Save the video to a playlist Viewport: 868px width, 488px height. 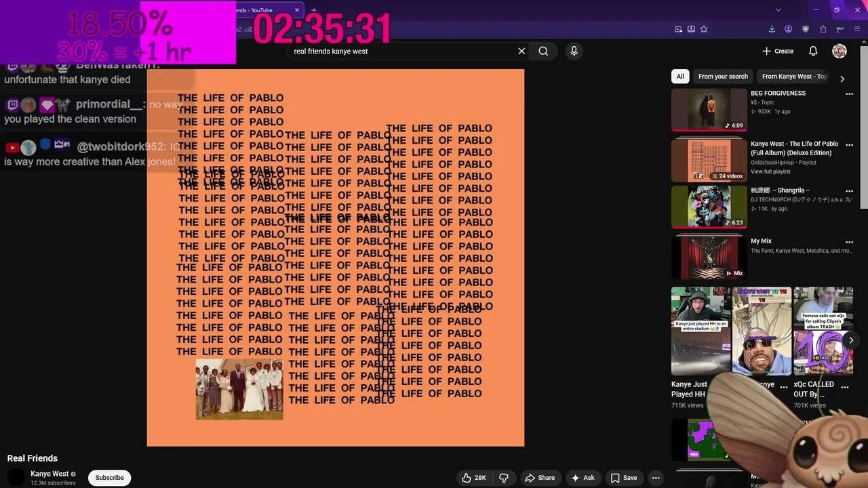pos(624,478)
